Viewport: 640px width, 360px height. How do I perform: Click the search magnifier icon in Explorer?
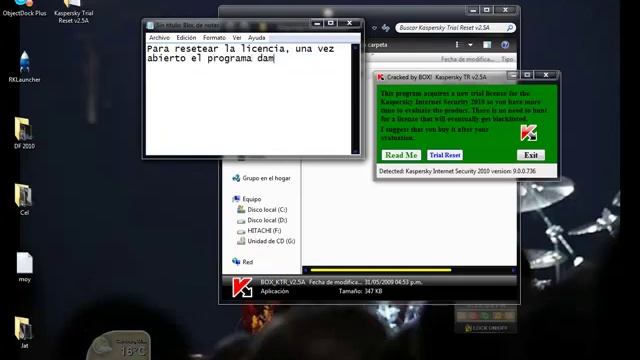[x=510, y=28]
